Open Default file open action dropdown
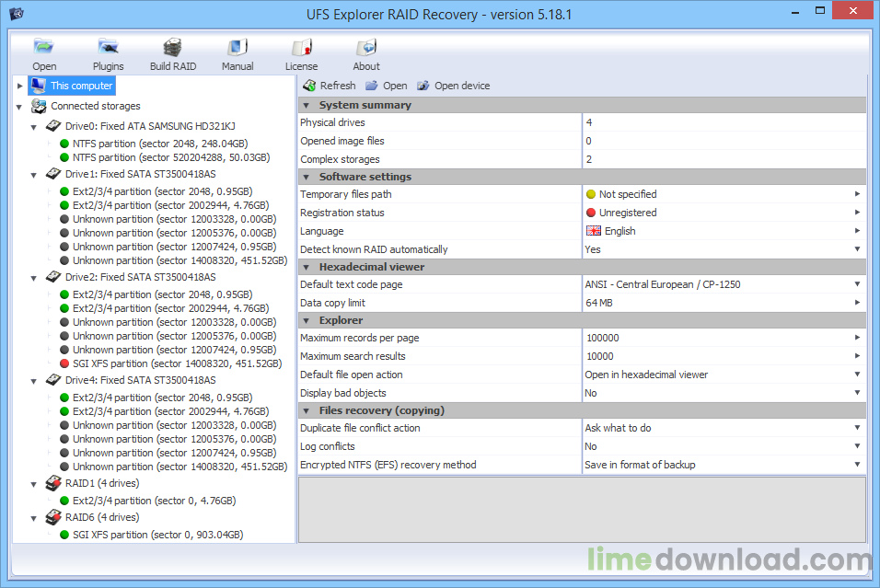880x588 pixels. tap(857, 375)
